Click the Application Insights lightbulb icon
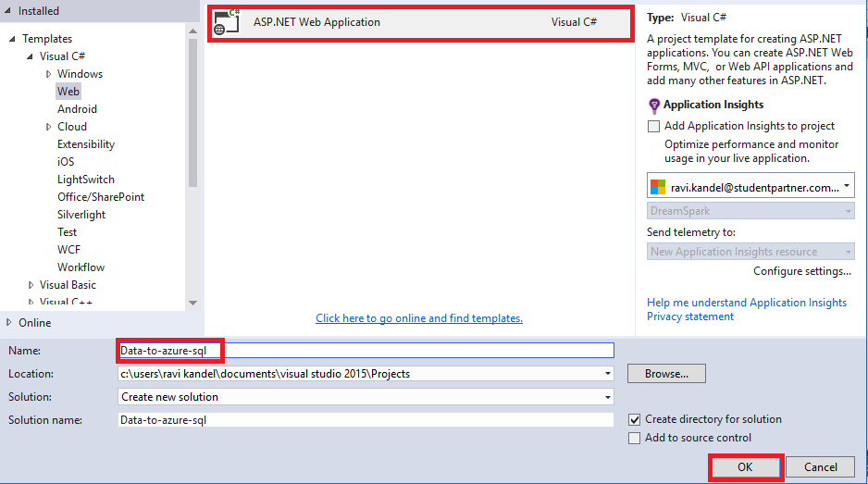 [653, 105]
